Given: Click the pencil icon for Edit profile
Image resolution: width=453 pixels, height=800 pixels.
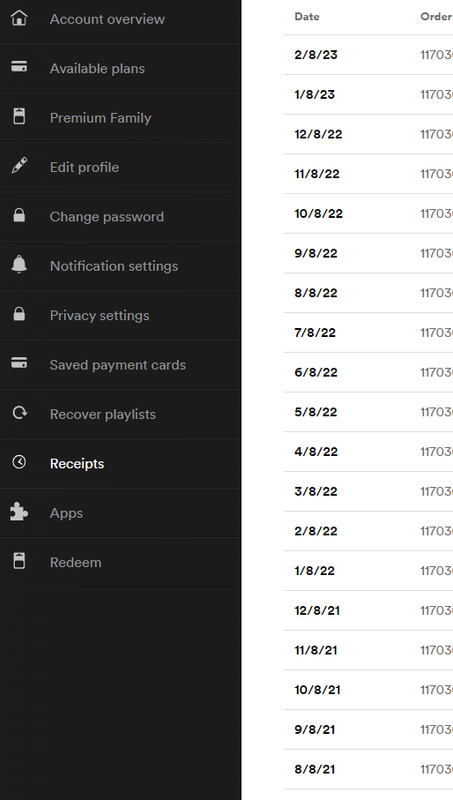Looking at the screenshot, I should pos(19,166).
